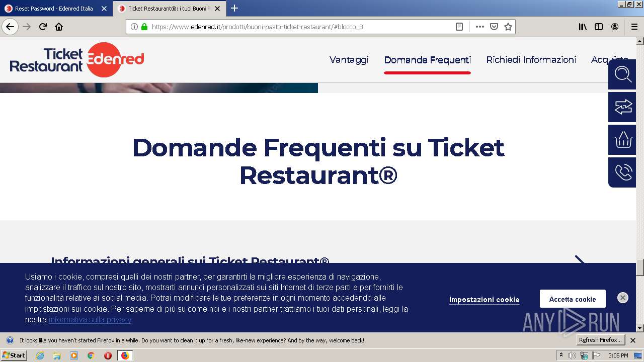Open the site search magnifier button
644x362 pixels.
(x=622, y=74)
